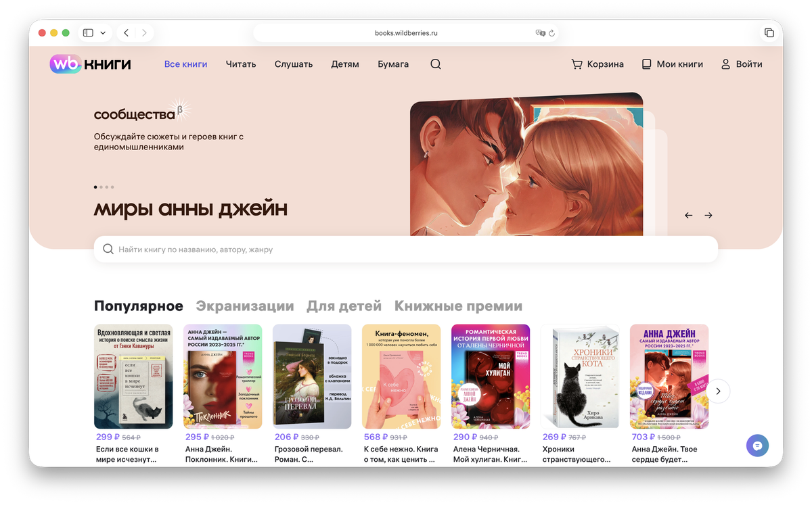Open Safari tab overview icon
Image resolution: width=812 pixels, height=505 pixels.
click(x=769, y=32)
